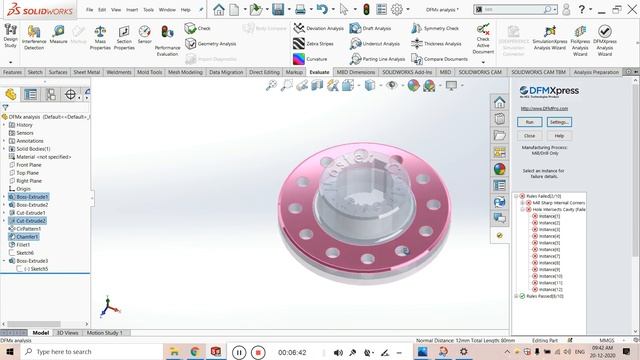Open the Windows Start menu

click(x=10, y=352)
